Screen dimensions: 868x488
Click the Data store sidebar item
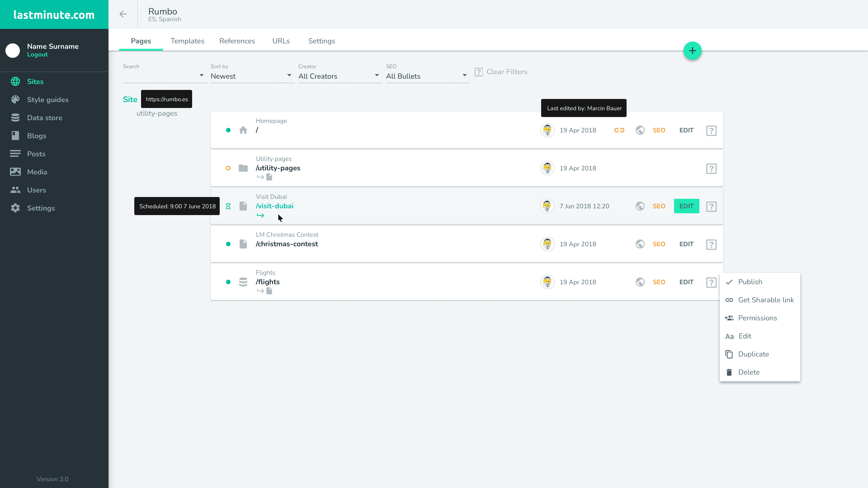point(45,118)
